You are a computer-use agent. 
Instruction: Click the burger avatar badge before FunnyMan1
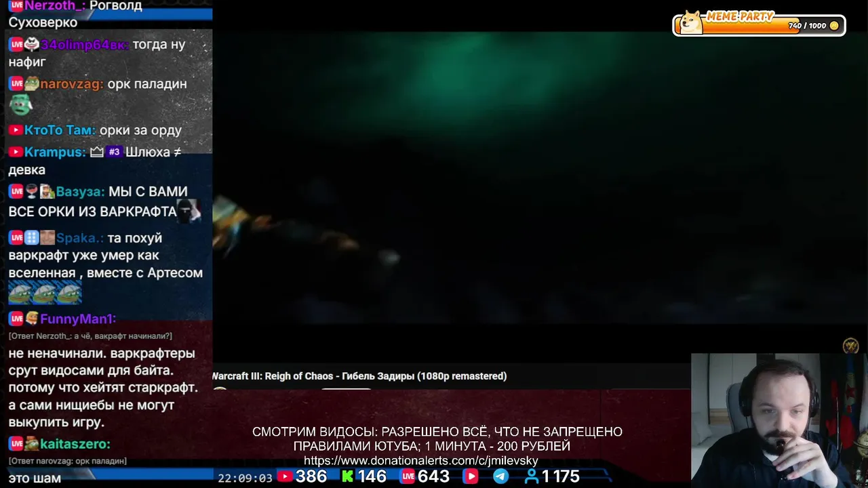[31, 319]
